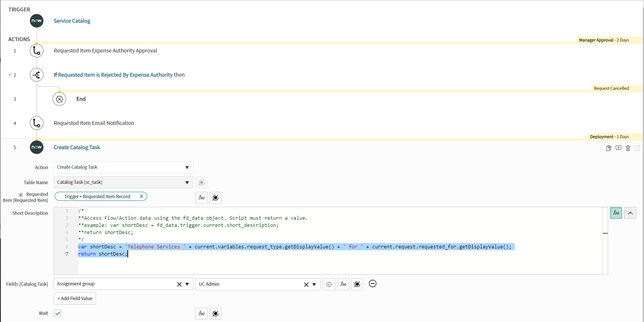Open data pill picker for Requested Item
Image resolution: width=644 pixels, height=322 pixels.
215,197
